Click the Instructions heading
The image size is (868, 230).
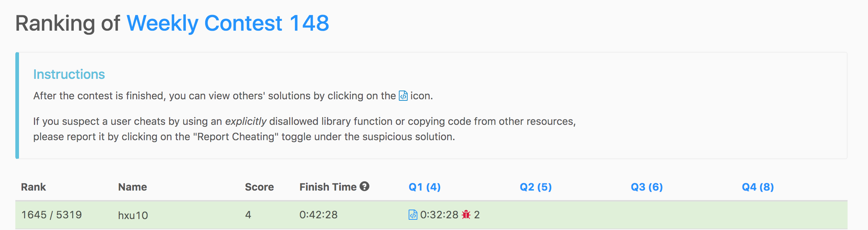tap(69, 74)
